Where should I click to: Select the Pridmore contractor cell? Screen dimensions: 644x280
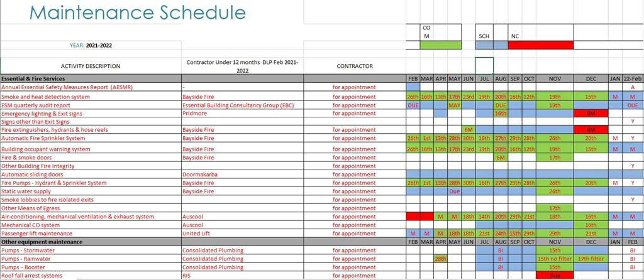pos(242,114)
